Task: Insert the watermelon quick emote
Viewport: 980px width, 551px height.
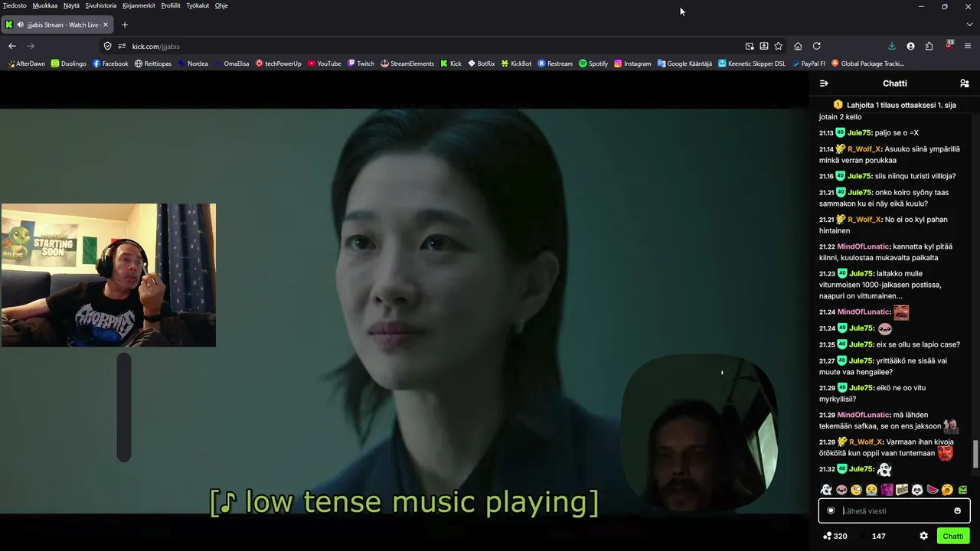Action: pos(933,490)
